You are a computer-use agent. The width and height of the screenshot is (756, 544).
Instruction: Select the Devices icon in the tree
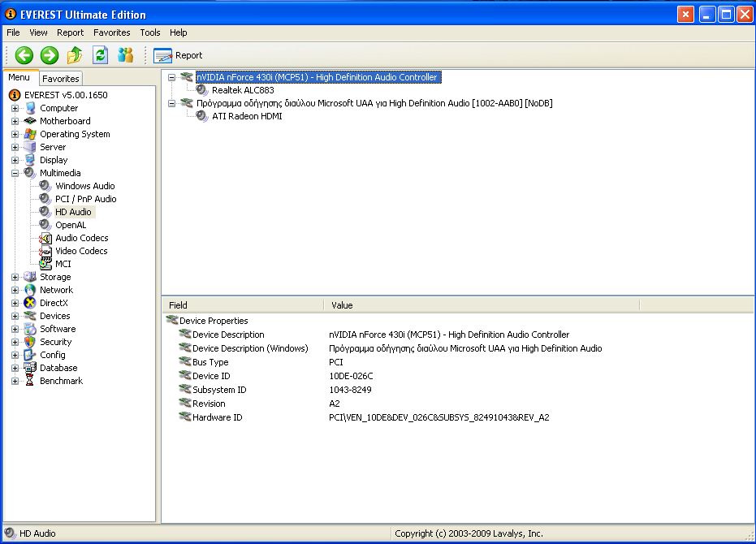click(30, 316)
